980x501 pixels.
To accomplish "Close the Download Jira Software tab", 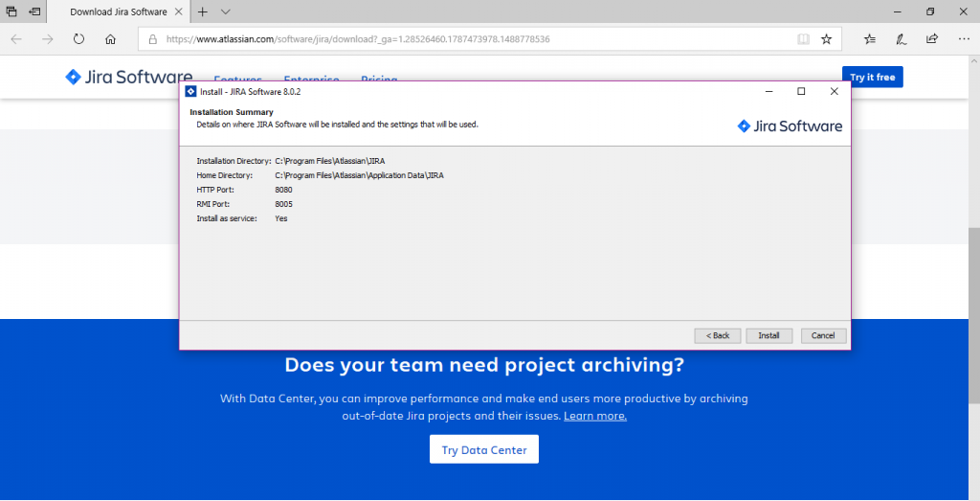I will coord(179,11).
